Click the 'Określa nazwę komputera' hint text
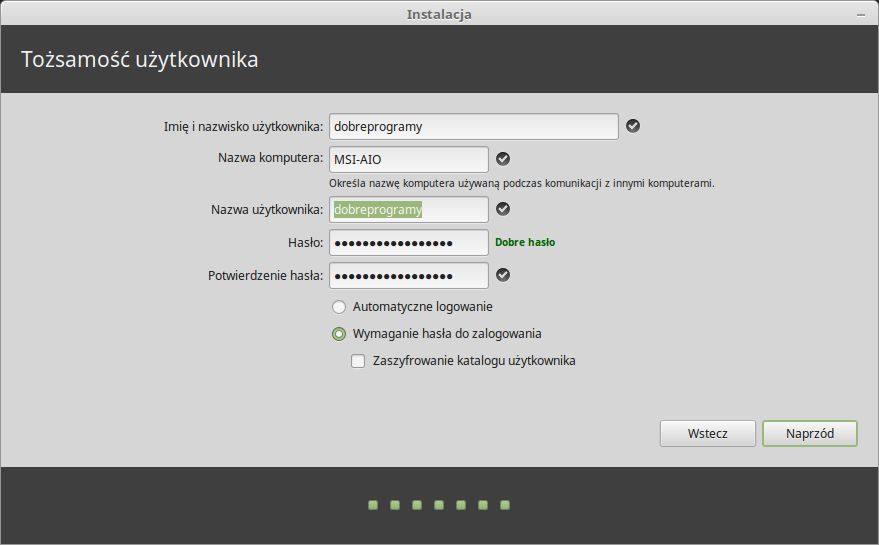The width and height of the screenshot is (879, 545). [521, 183]
